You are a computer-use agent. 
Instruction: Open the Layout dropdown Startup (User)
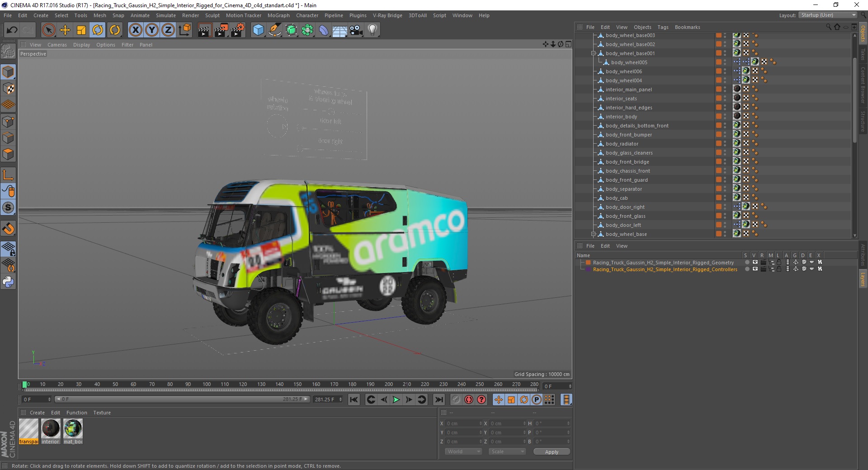pos(828,15)
